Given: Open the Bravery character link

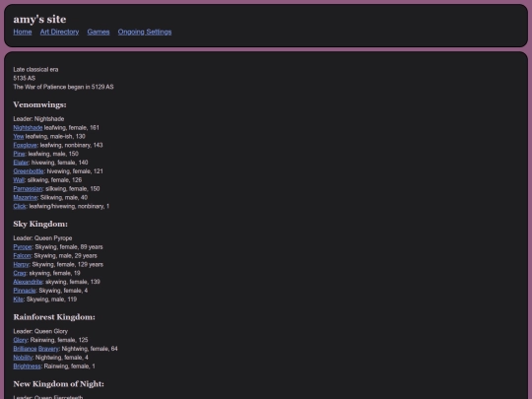Looking at the screenshot, I should tap(48, 349).
